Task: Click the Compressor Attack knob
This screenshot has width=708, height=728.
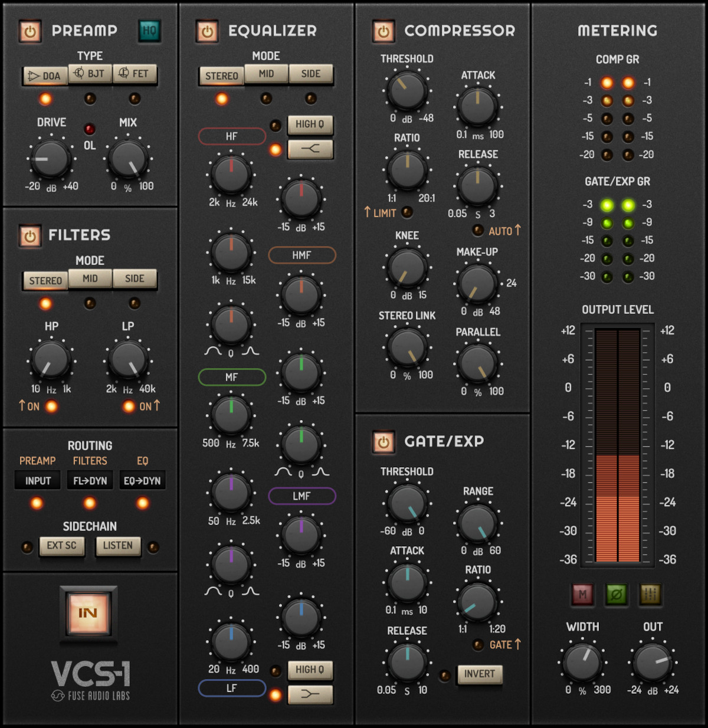Action: tap(478, 107)
